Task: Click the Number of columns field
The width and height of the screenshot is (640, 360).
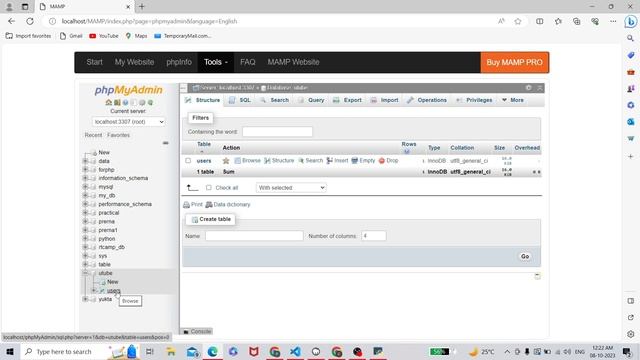Action: coord(373,236)
